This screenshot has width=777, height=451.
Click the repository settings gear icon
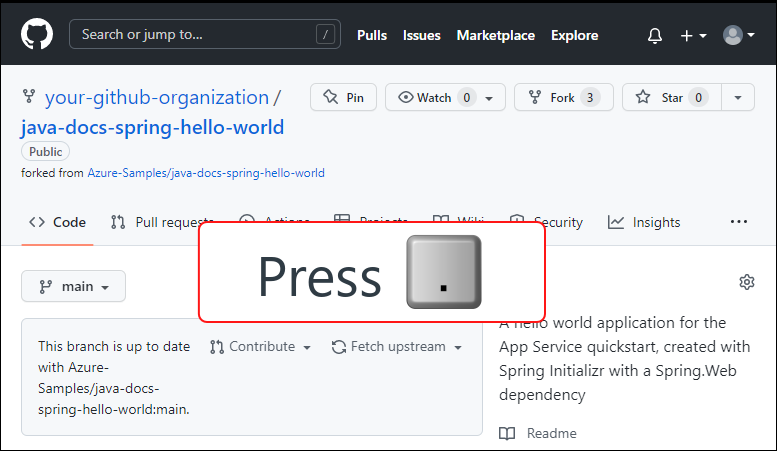tap(746, 282)
